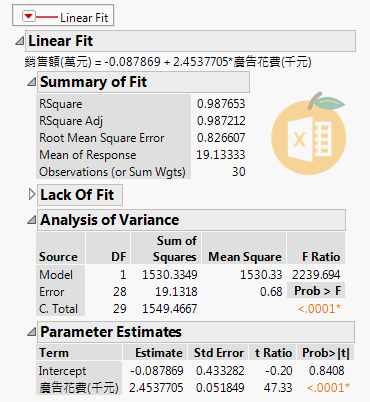Screen dimensions: 370x402
Task: Collapse the Analysis of Variance section
Action: 32,220
